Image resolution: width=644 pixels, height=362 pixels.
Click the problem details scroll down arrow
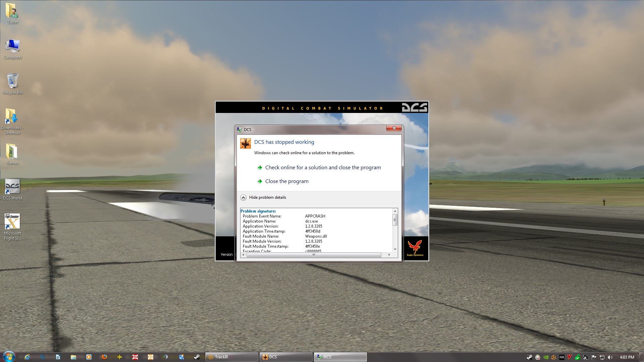[395, 249]
